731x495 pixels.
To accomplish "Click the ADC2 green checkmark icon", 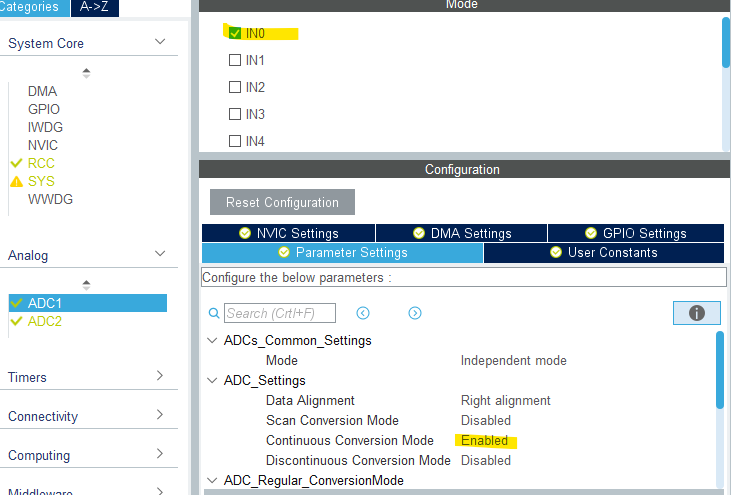I will (16, 321).
